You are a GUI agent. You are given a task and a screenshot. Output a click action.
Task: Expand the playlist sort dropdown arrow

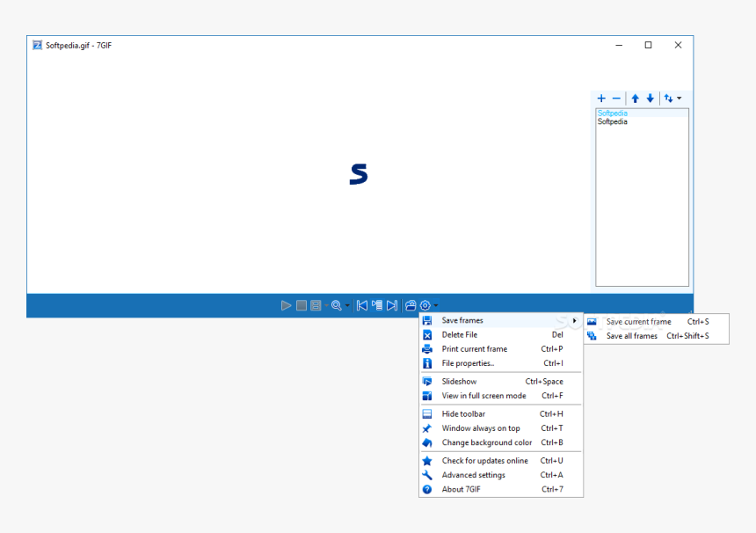tap(679, 99)
